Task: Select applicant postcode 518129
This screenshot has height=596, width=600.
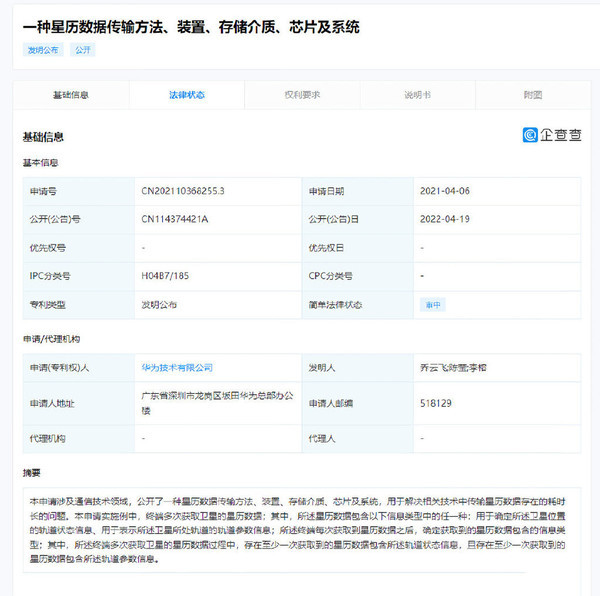Action: click(435, 403)
